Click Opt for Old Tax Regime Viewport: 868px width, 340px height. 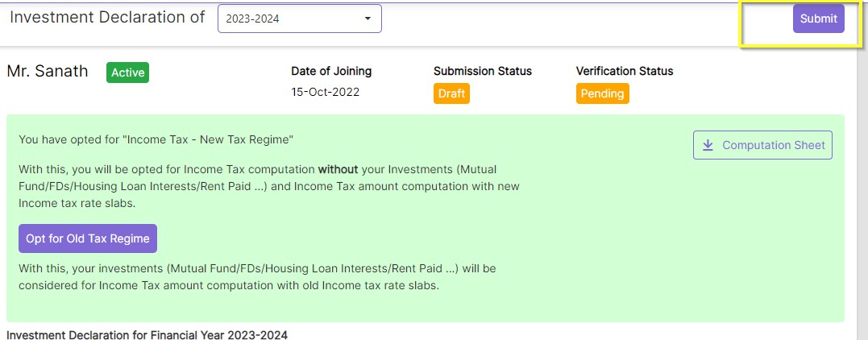88,238
